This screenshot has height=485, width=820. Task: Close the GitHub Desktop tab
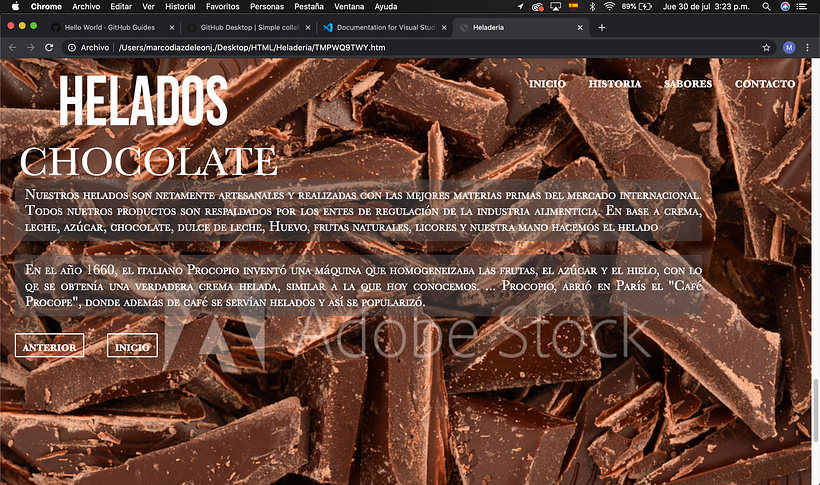tap(308, 28)
